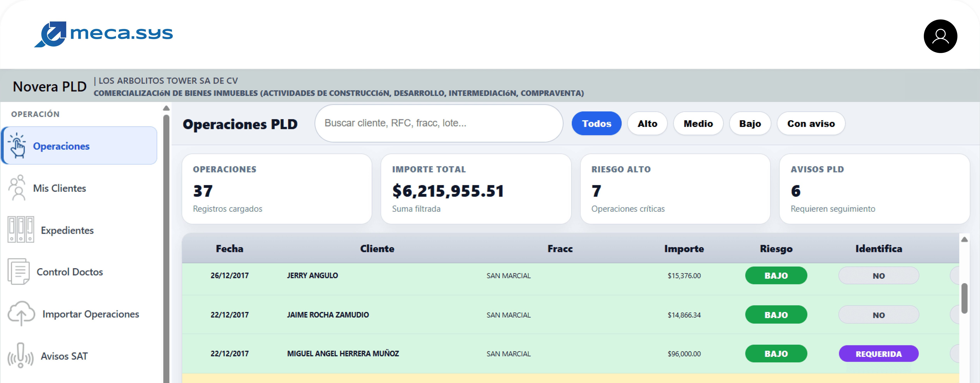Show only operations Con aviso

pos(811,123)
